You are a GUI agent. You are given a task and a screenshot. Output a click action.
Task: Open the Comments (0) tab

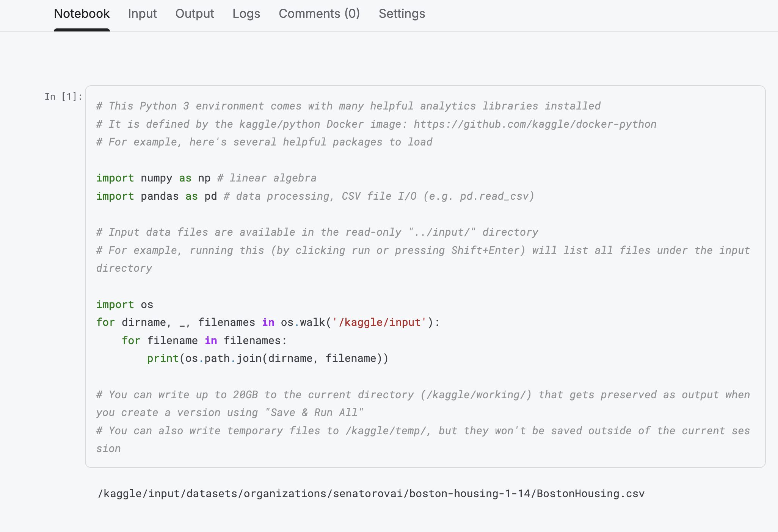[x=319, y=14]
